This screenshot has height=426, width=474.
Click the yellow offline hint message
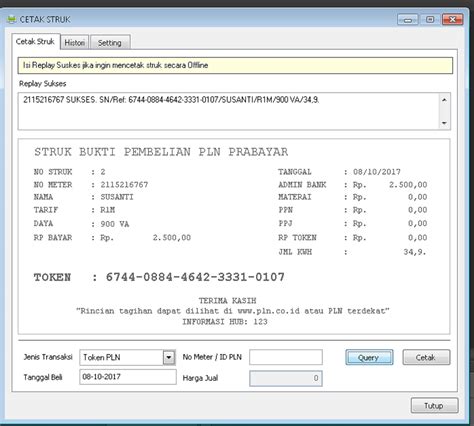[235, 65]
